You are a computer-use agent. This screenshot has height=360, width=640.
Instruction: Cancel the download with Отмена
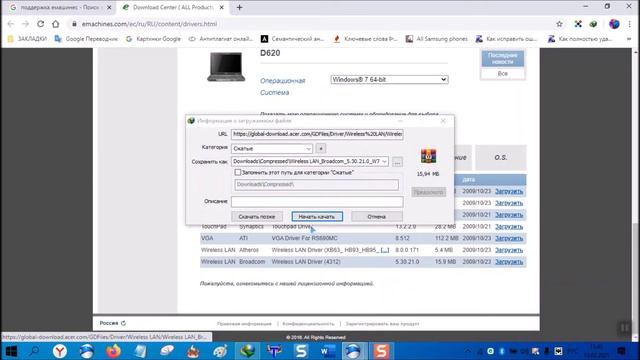coord(377,216)
